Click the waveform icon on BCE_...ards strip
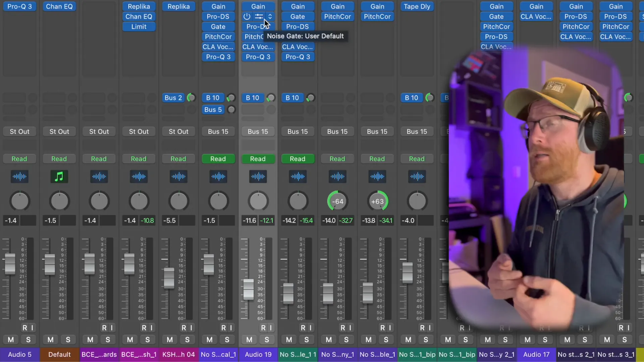The height and width of the screenshot is (362, 644). pyautogui.click(x=99, y=176)
